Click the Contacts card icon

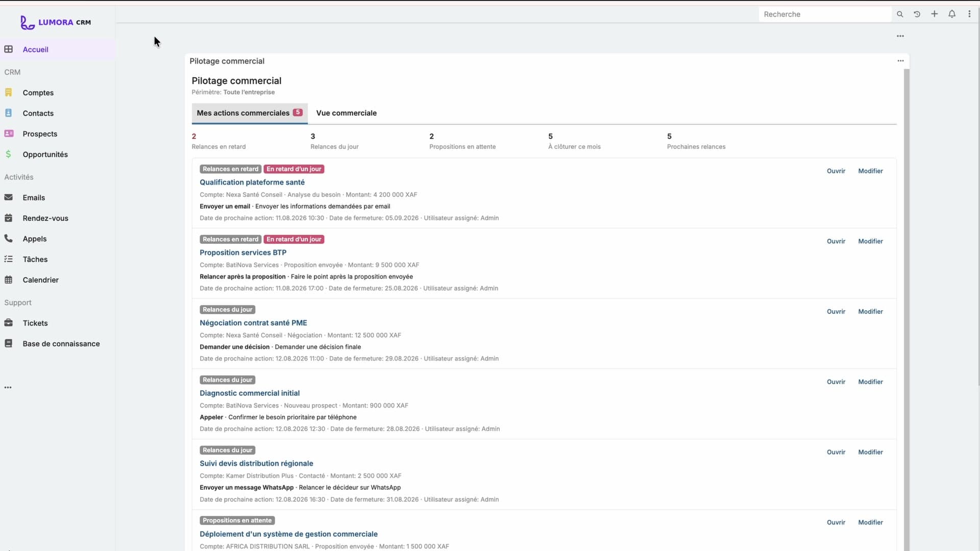9,113
